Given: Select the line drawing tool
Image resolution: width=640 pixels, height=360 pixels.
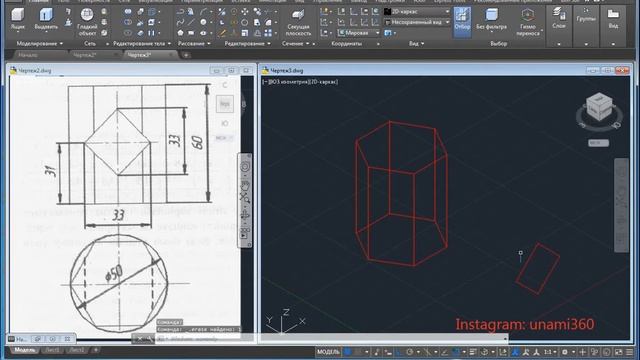Looking at the screenshot, I should [191, 22].
